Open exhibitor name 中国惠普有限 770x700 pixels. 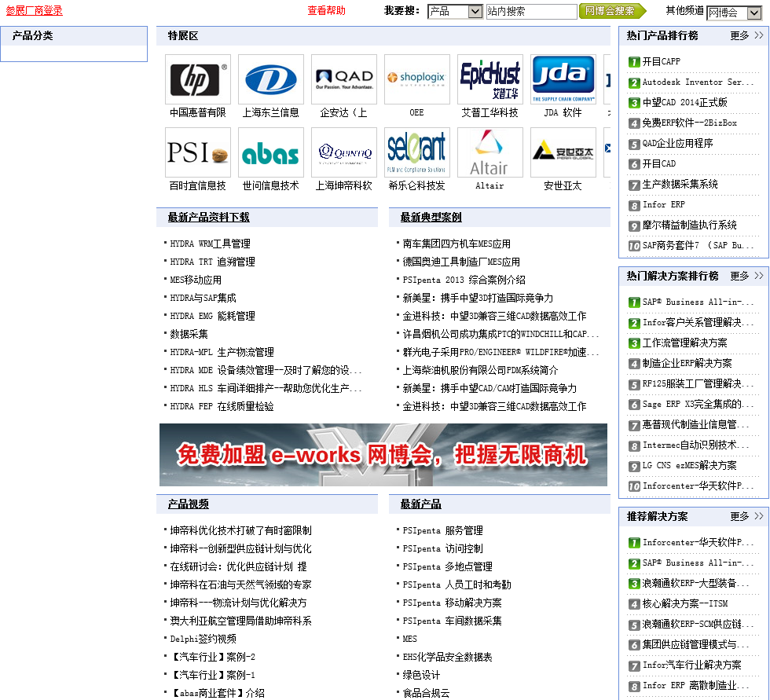click(198, 113)
